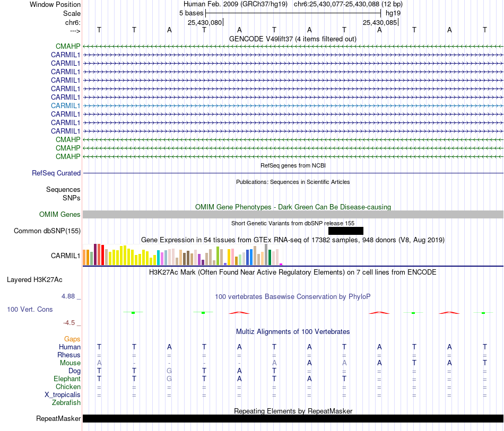Click the G base in the Dog row
504x431 pixels.
[169, 371]
